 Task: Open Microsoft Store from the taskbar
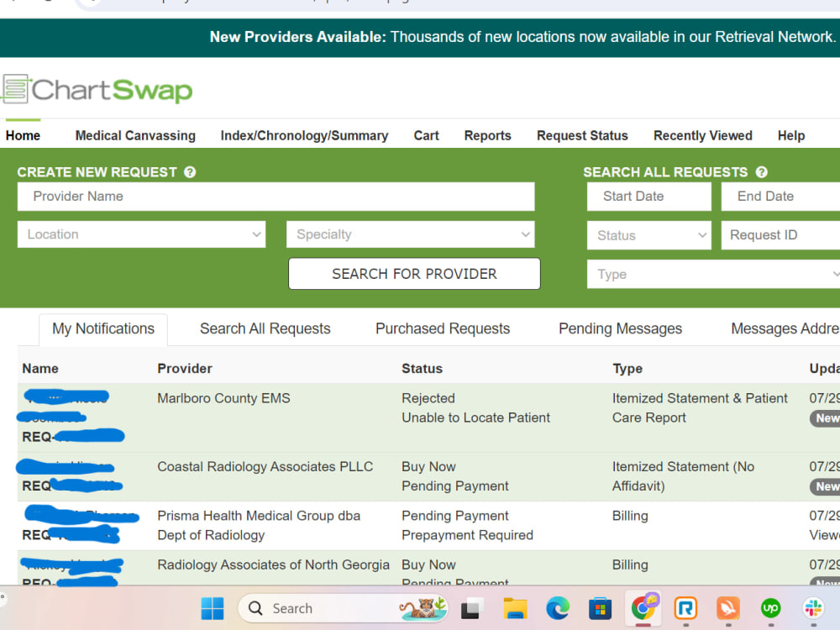point(600,608)
